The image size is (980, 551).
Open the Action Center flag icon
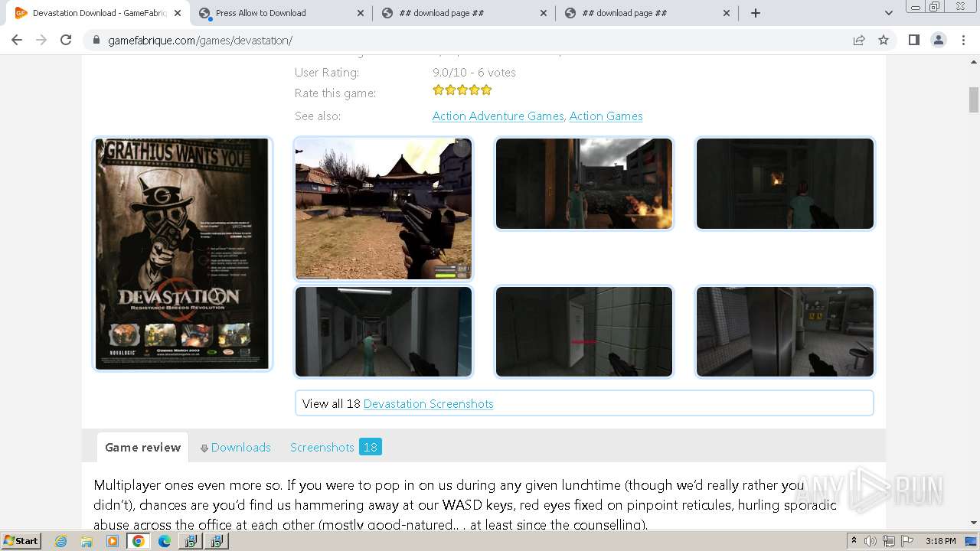[x=907, y=541]
